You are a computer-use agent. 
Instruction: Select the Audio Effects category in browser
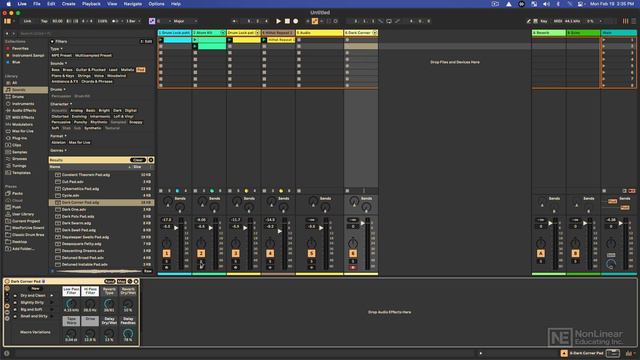(24, 111)
